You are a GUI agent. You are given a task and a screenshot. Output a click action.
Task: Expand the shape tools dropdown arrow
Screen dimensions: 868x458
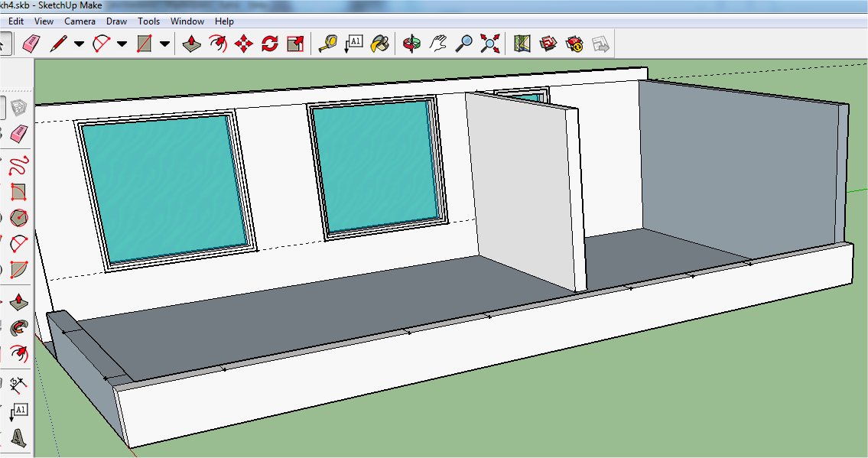[165, 44]
